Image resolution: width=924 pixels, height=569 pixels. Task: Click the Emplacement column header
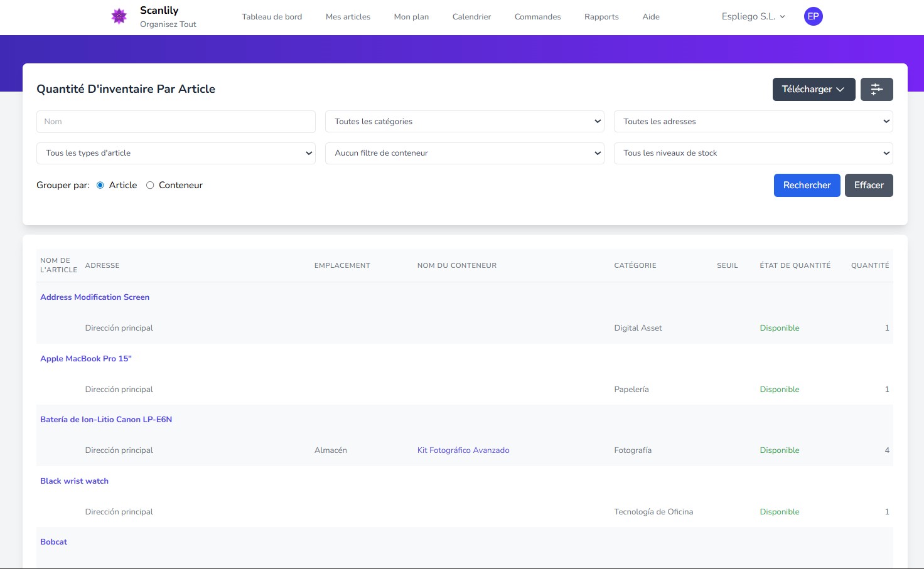coord(342,265)
